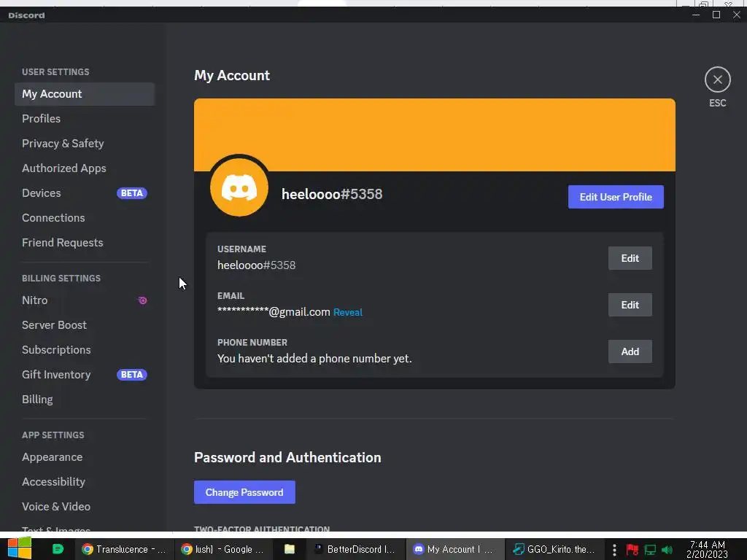The height and width of the screenshot is (560, 747).
Task: Add a phone number
Action: point(630,351)
